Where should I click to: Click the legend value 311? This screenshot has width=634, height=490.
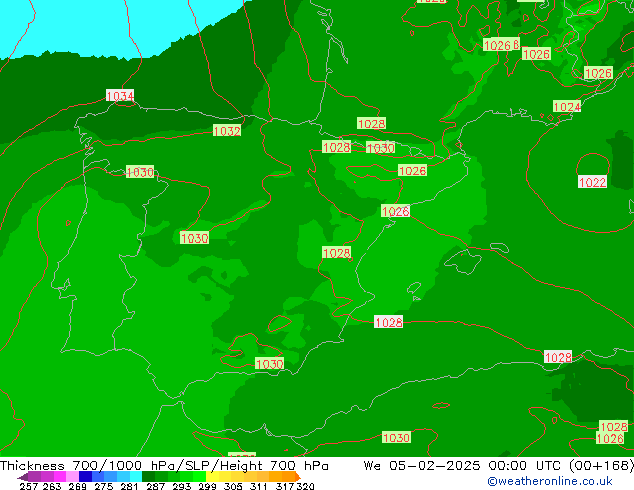(259, 486)
